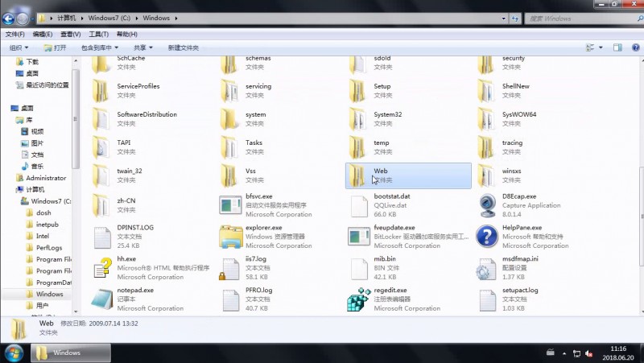644x363 pixels.
Task: Click the notepad.exe icon
Action: (x=102, y=299)
